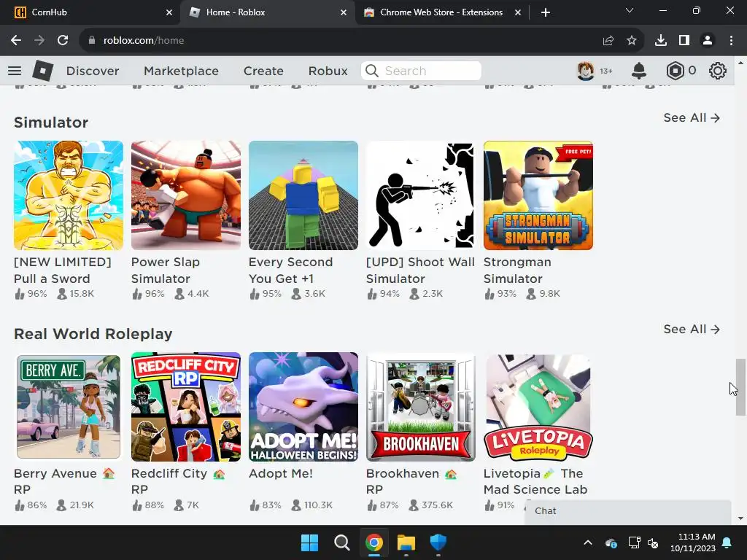Expand the Chat panel
The height and width of the screenshot is (560, 747).
point(628,511)
